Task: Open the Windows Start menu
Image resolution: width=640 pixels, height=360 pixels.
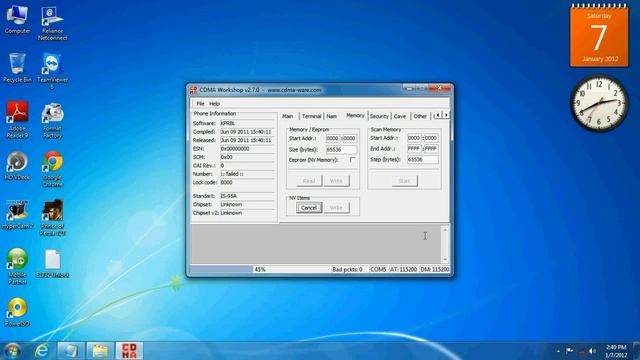Action: (x=12, y=351)
